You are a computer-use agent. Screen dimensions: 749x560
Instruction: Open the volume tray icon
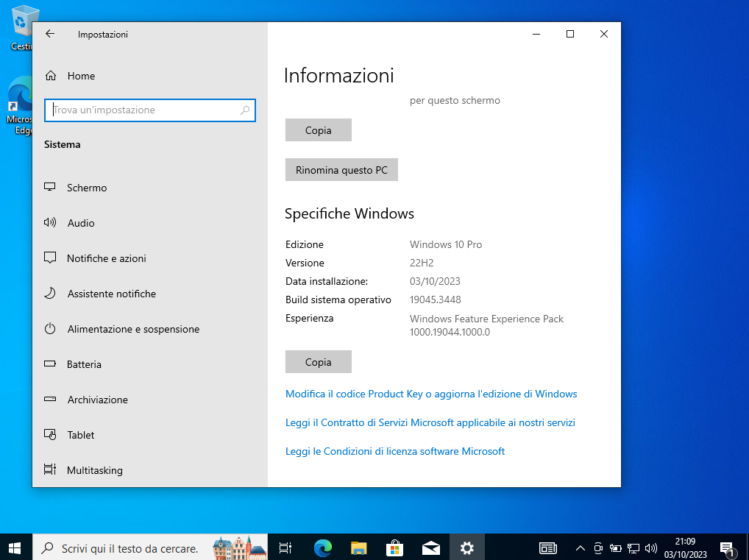tap(650, 548)
